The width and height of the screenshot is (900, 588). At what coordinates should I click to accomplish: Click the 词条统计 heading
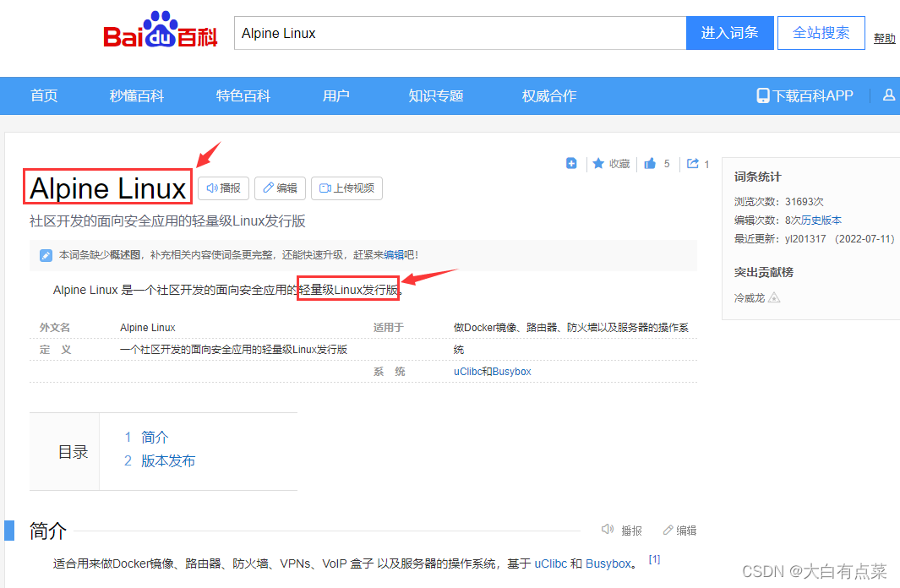pyautogui.click(x=757, y=177)
